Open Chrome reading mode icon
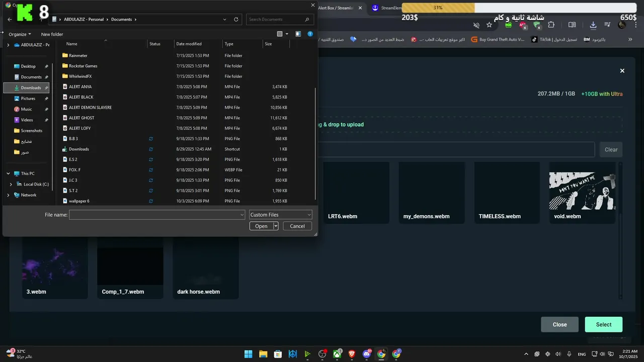This screenshot has height=362, width=644. [572, 25]
